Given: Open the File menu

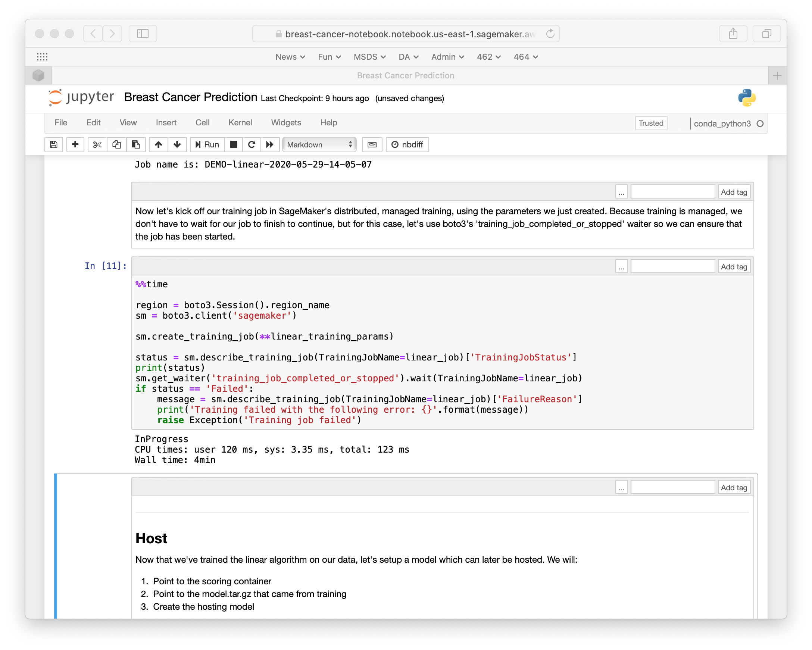Looking at the screenshot, I should [x=61, y=123].
